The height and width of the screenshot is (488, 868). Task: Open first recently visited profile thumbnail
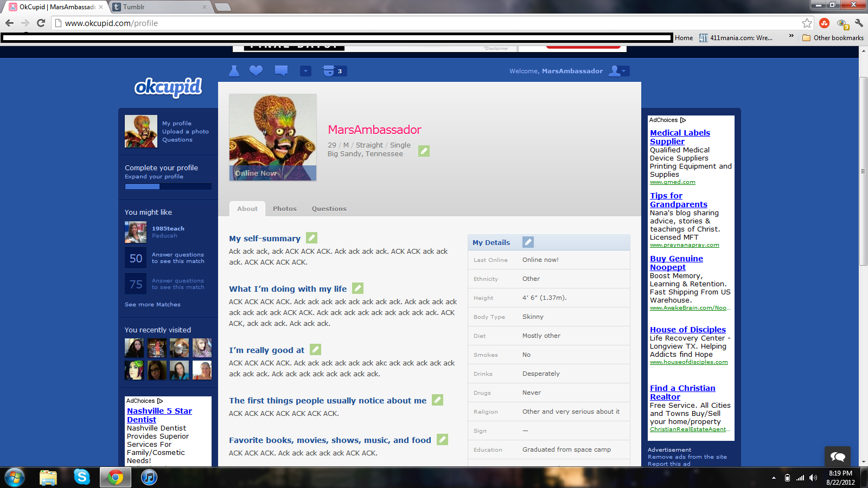[x=135, y=348]
